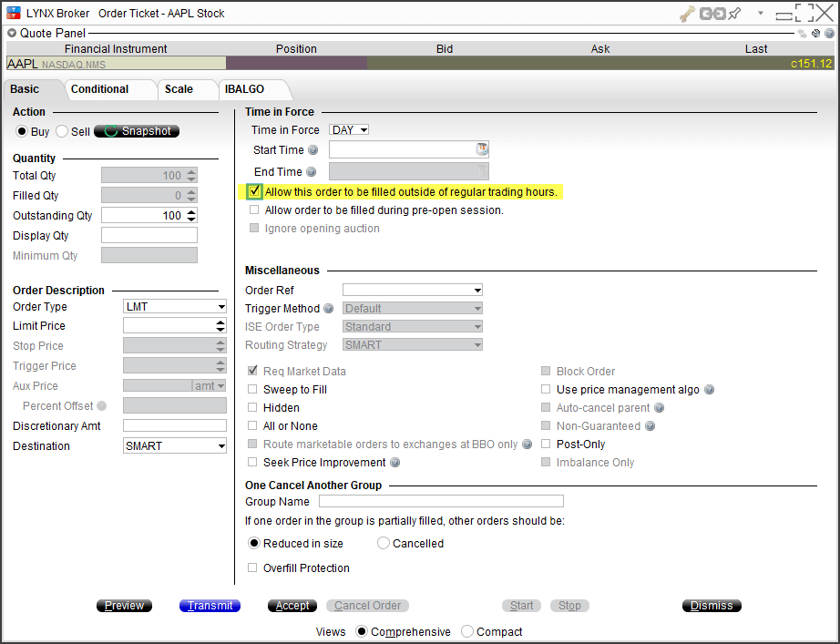This screenshot has height=644, width=840.
Task: Click the Percent Offset info icon
Action: click(x=101, y=406)
